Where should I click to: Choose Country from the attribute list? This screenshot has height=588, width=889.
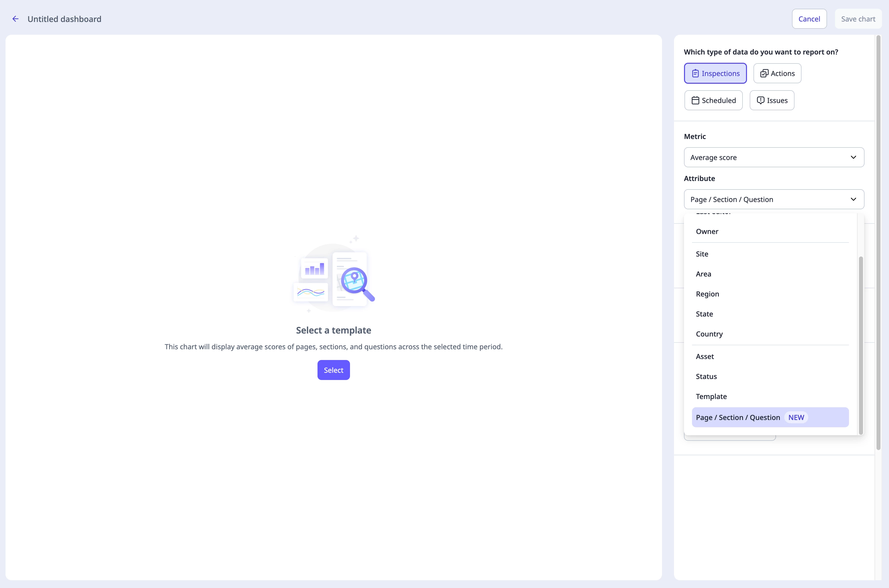(770, 334)
